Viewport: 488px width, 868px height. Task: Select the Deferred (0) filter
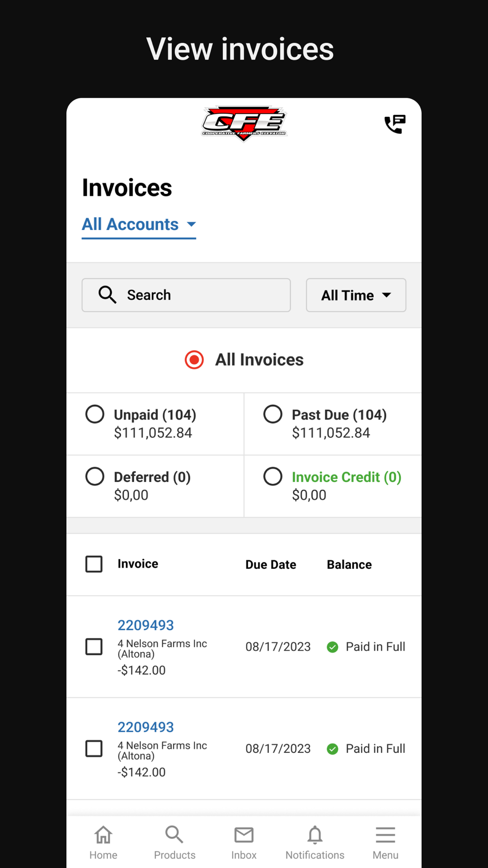95,476
